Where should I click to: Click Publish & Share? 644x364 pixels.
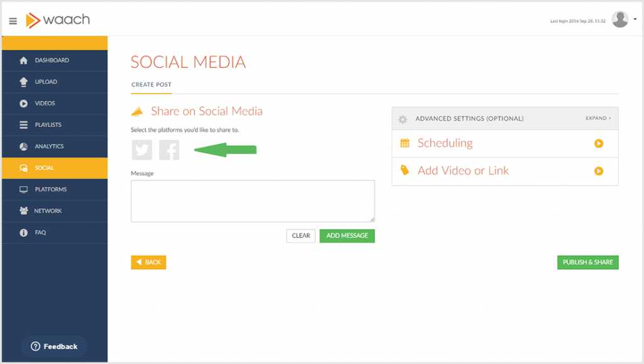pos(588,262)
